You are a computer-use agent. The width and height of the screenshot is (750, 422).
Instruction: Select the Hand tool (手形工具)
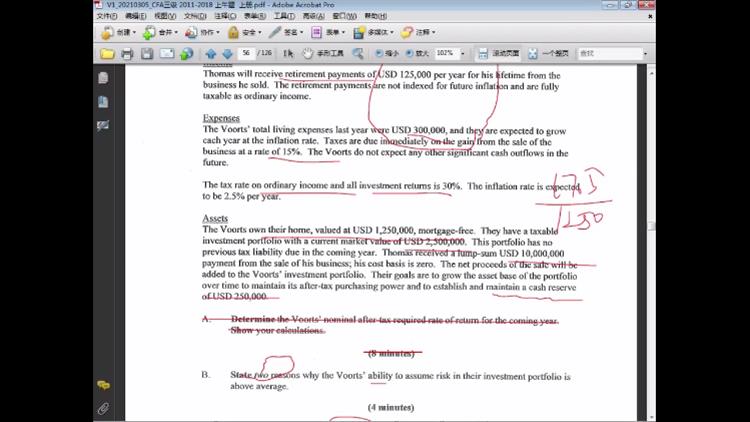pyautogui.click(x=320, y=53)
